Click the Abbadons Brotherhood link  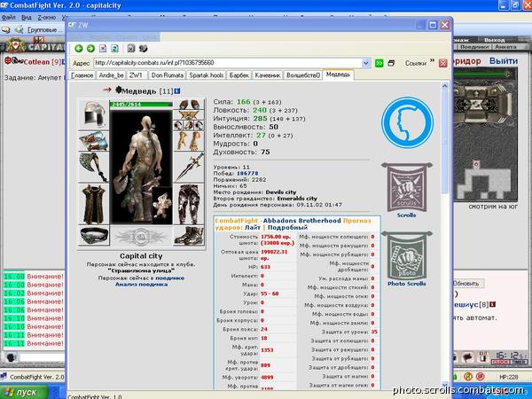[302, 221]
